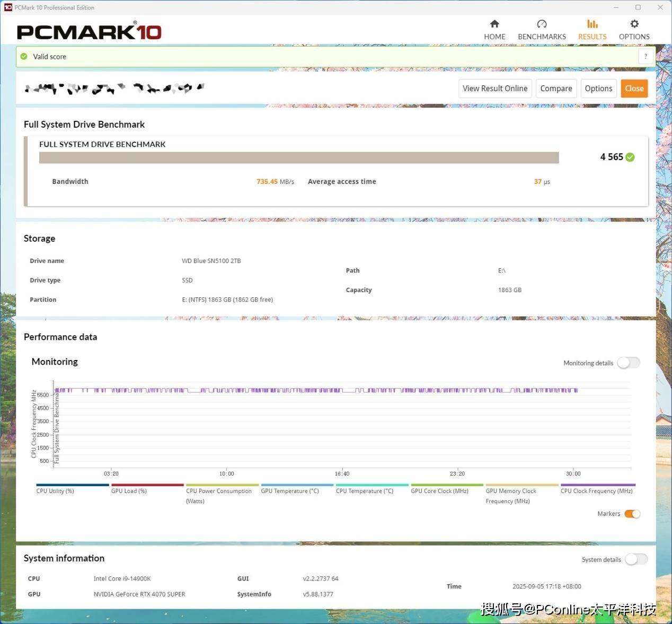
Task: Select the BENCHMARKS menu label
Action: coord(542,37)
